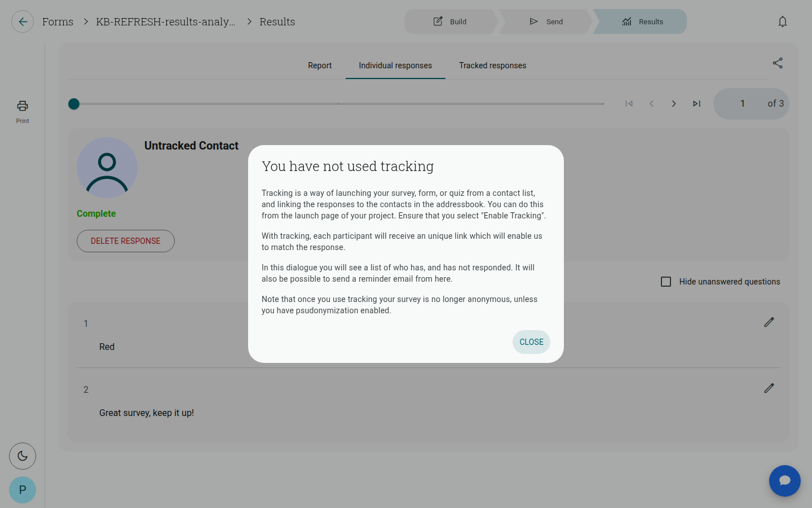Click the 'Red' answer text
The width and height of the screenshot is (812, 508).
point(107,347)
